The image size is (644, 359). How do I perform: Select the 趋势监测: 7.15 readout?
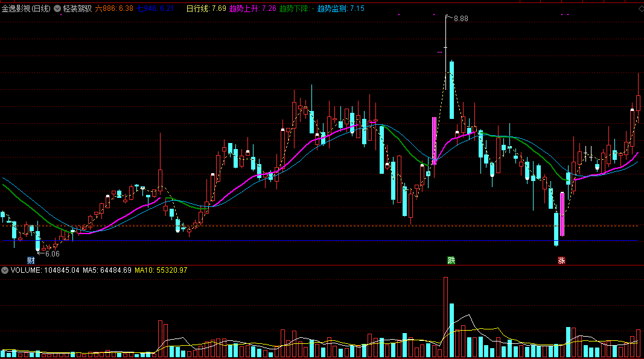pyautogui.click(x=341, y=8)
